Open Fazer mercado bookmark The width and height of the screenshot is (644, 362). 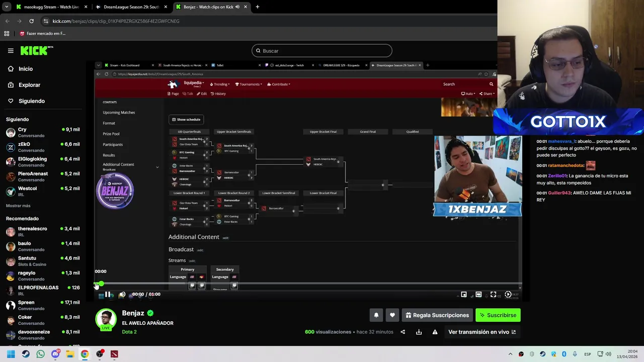pos(43,34)
